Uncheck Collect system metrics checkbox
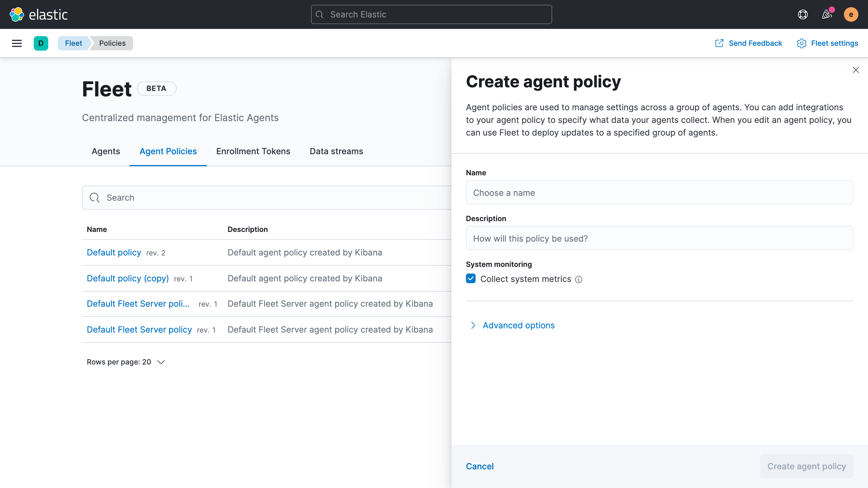 point(471,279)
